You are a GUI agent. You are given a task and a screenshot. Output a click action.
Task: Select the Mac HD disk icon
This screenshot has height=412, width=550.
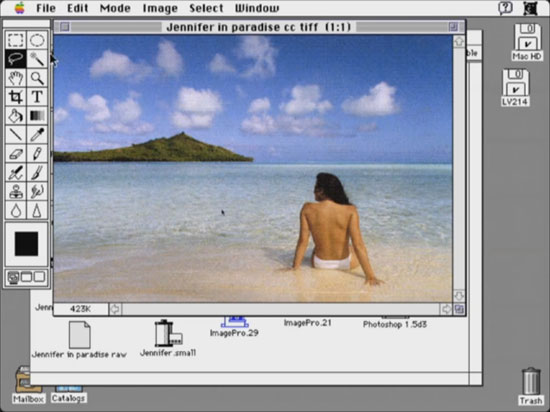click(x=527, y=42)
